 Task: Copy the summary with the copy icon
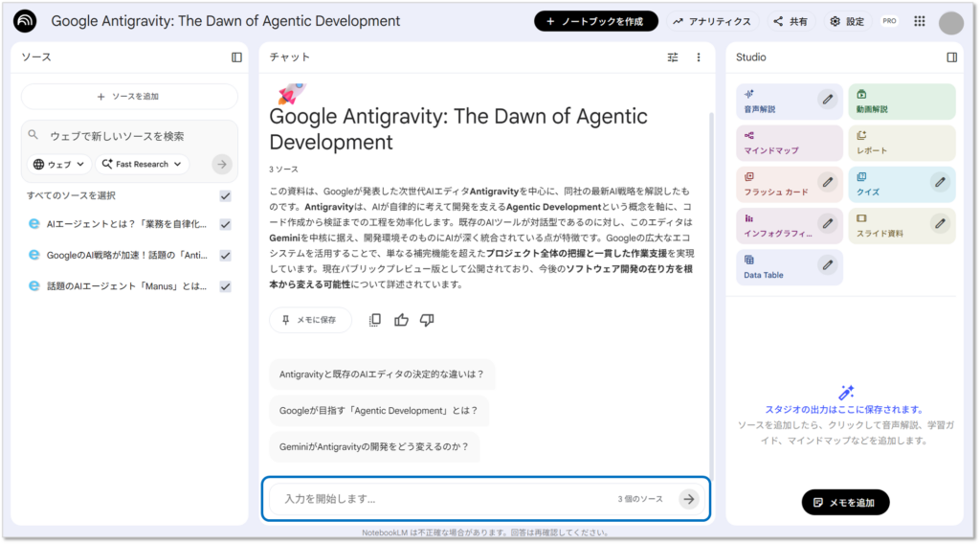[x=375, y=320]
